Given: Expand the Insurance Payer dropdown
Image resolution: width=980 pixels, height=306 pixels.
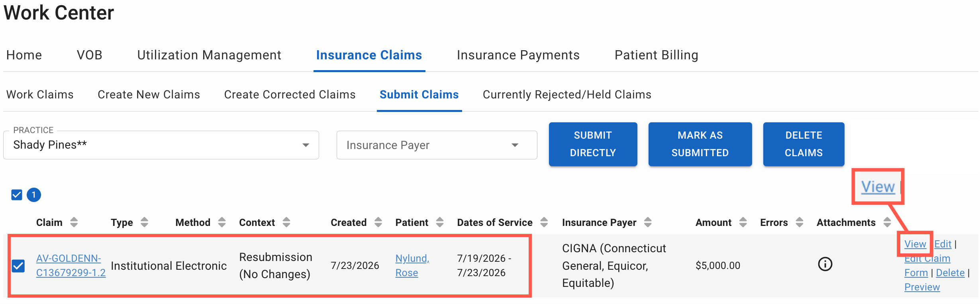Looking at the screenshot, I should [437, 145].
